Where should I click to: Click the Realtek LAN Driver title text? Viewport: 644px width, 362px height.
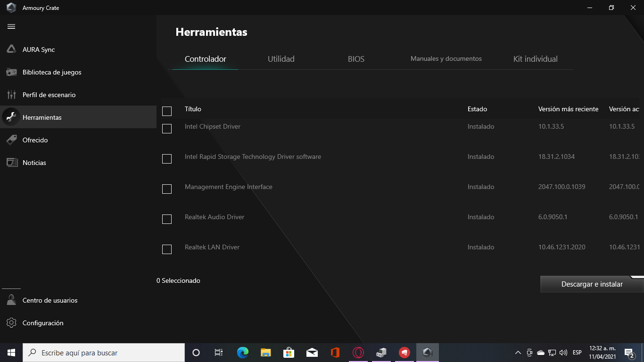(x=212, y=247)
